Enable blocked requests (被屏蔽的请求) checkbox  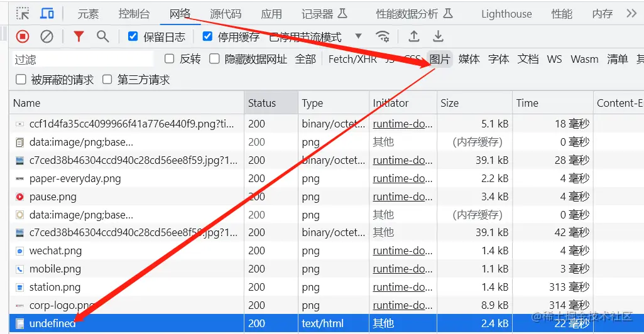(x=21, y=79)
